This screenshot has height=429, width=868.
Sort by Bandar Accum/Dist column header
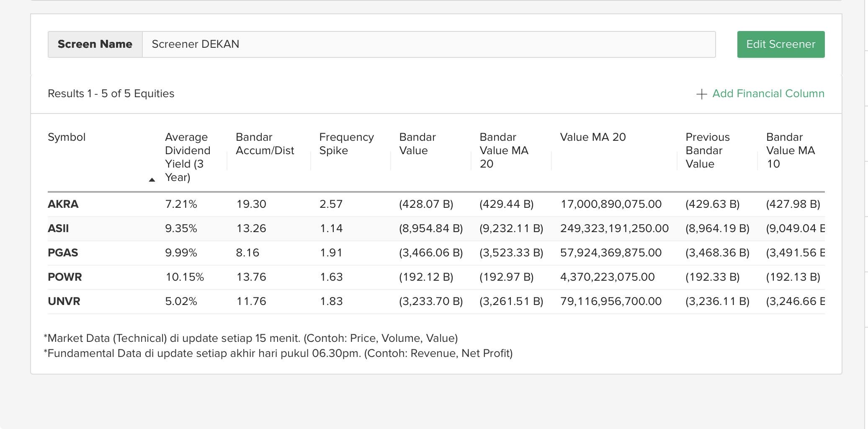coord(265,144)
